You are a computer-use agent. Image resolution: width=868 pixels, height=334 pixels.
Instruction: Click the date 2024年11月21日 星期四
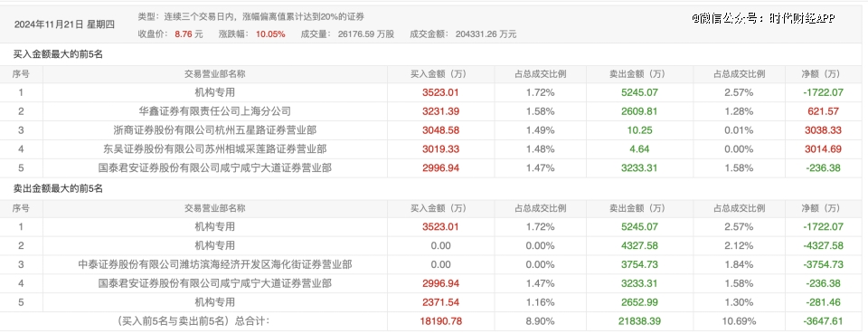pyautogui.click(x=64, y=24)
